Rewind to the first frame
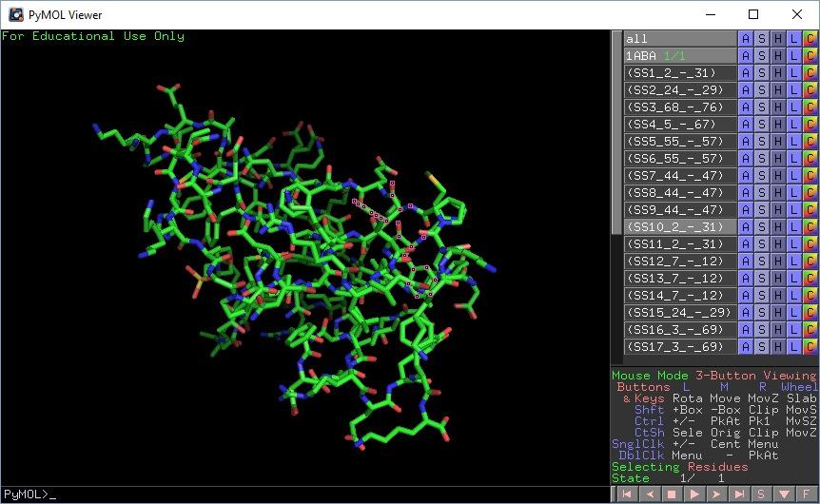The width and height of the screenshot is (820, 504). pos(627,494)
